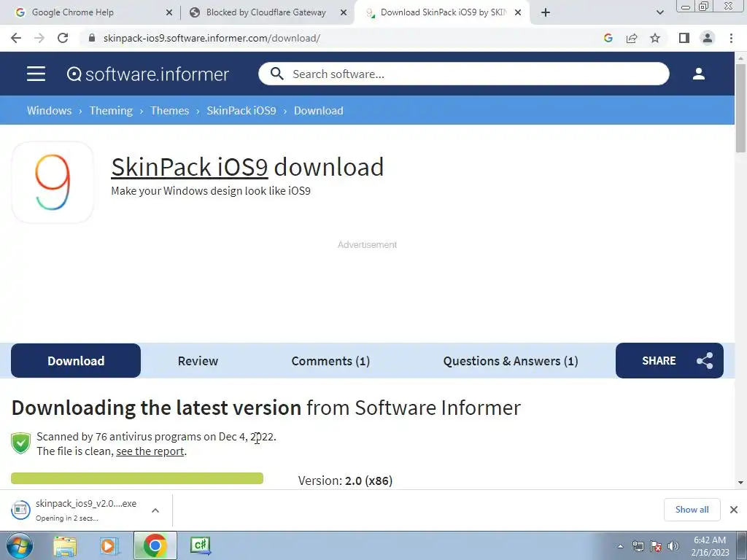Screen dimensions: 747x560
Task: Expand the download item options chevron
Action: coord(155,510)
